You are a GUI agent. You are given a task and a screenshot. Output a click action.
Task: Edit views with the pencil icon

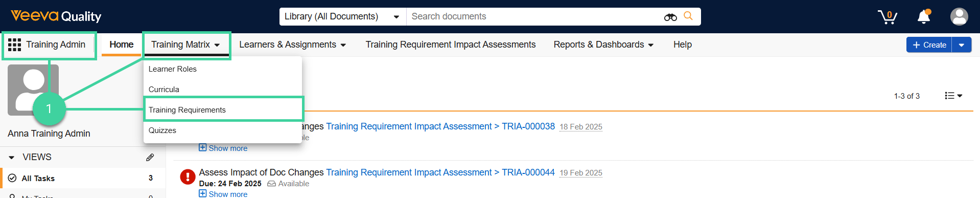click(150, 157)
